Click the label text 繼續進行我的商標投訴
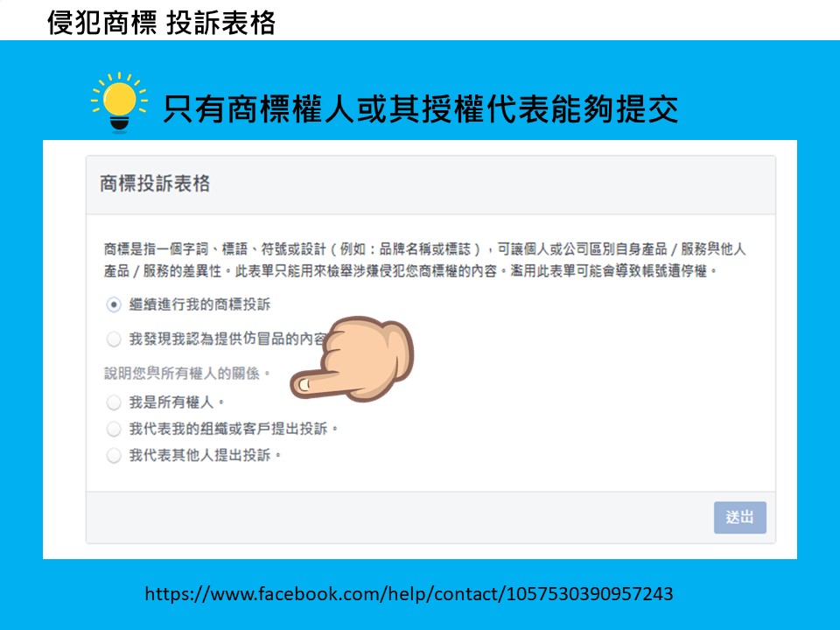This screenshot has width=840, height=630. (x=199, y=304)
